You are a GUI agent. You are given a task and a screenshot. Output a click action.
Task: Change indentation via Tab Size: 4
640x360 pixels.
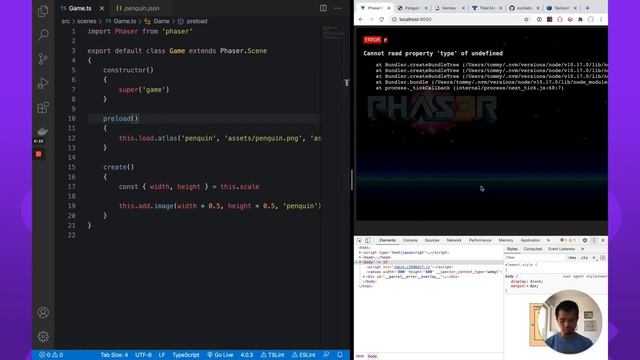tap(114, 355)
